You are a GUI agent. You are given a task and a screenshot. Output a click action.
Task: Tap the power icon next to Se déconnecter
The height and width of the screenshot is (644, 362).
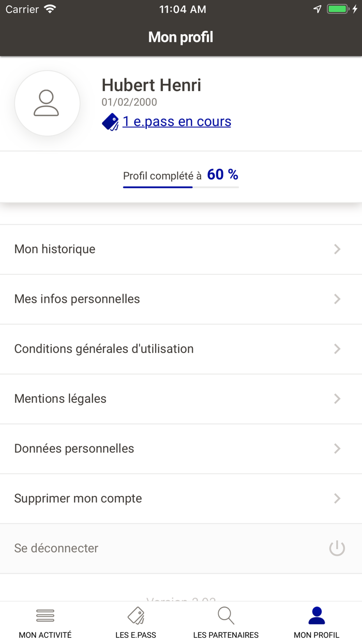click(337, 548)
